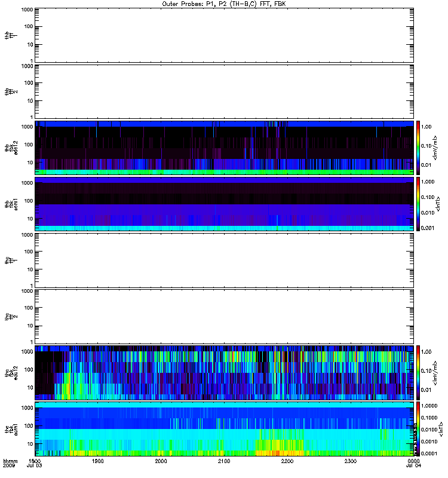Viewport: 448px width, 478px height.
Task: Click the thc fbk scm1 spectrogram panel
Action: pos(225,429)
